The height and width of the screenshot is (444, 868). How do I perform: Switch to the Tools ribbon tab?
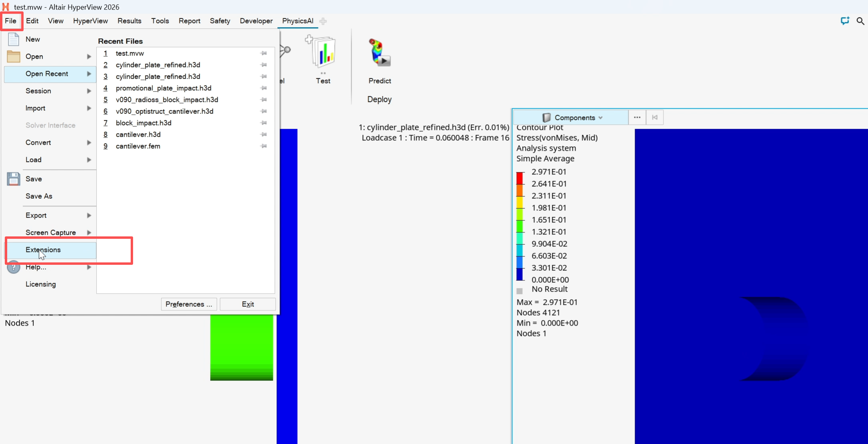[160, 21]
